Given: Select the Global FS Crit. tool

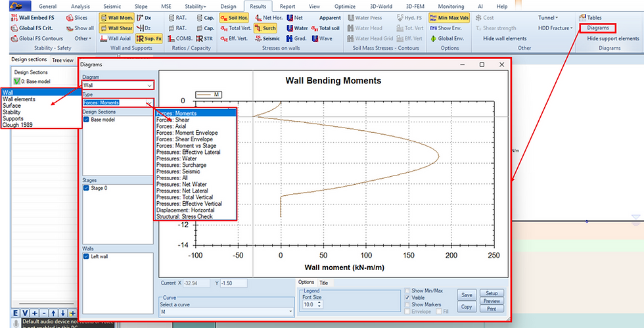Looking at the screenshot, I should [x=32, y=28].
